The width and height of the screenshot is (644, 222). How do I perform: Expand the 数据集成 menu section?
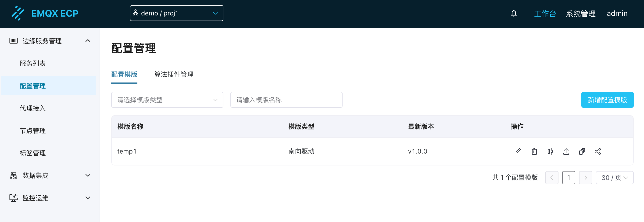[88, 175]
